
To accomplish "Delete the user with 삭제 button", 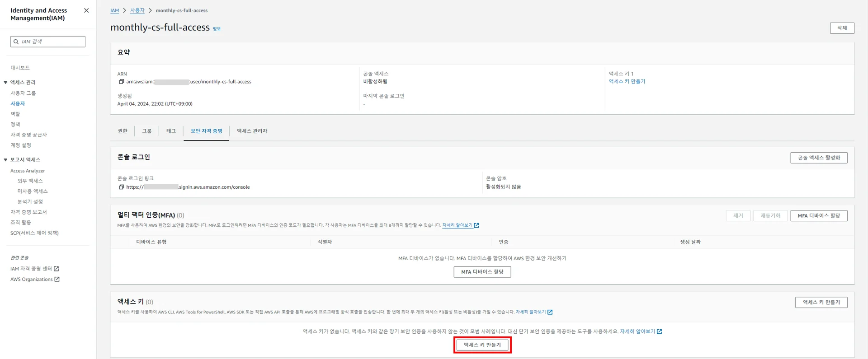I will tap(842, 28).
